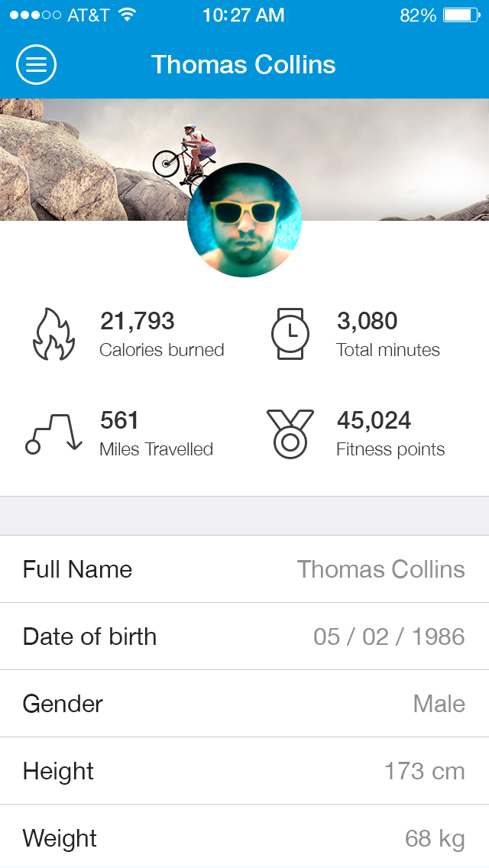Change the date of birth value

[389, 636]
